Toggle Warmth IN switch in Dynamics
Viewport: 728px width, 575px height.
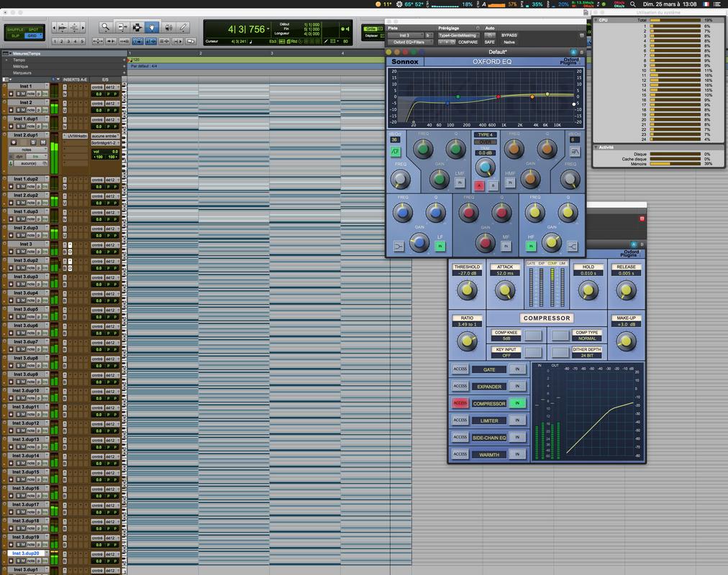pos(517,454)
